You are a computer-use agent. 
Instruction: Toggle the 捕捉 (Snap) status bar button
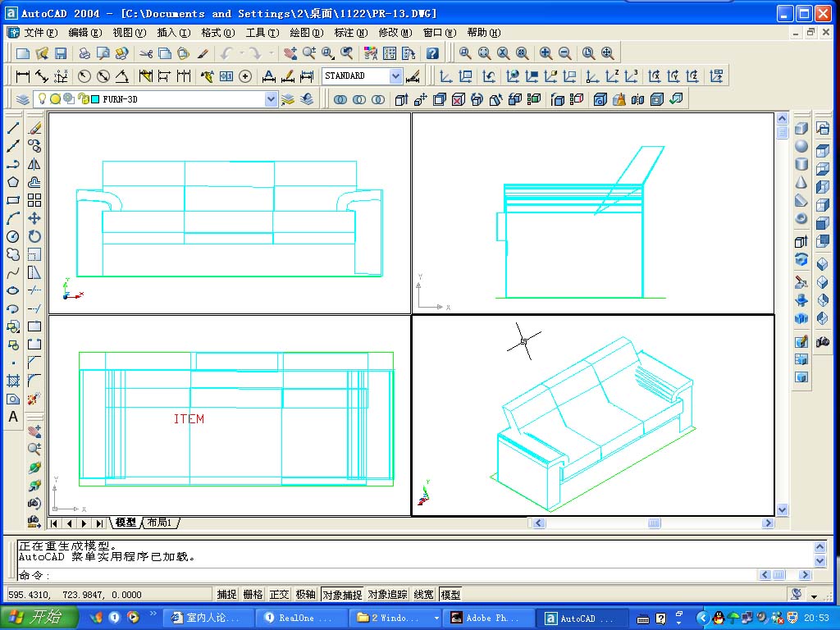tap(226, 595)
